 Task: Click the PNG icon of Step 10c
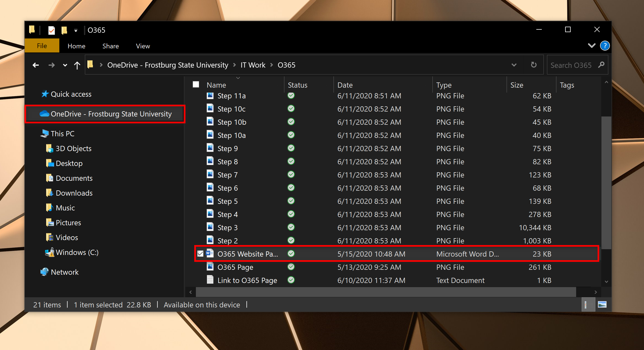[210, 108]
